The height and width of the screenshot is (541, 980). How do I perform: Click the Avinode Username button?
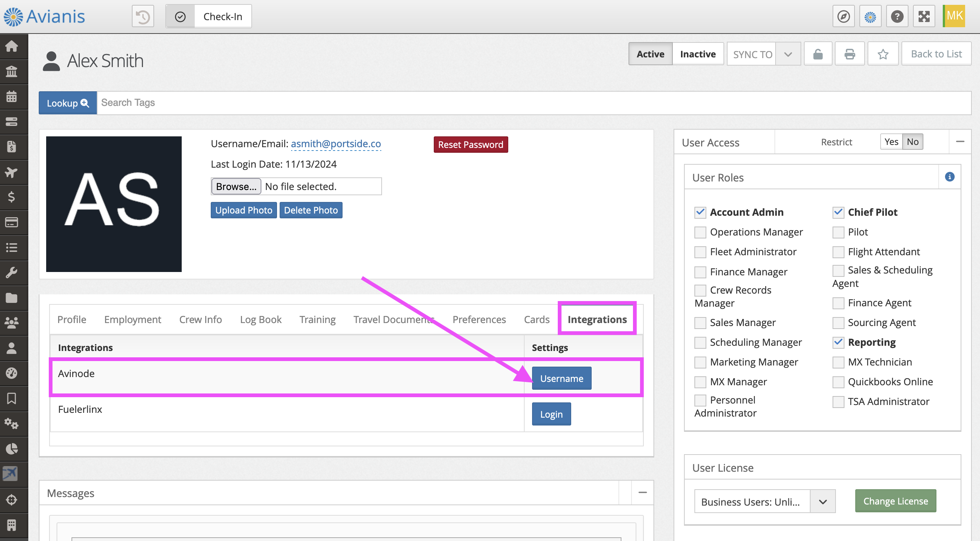[561, 379]
